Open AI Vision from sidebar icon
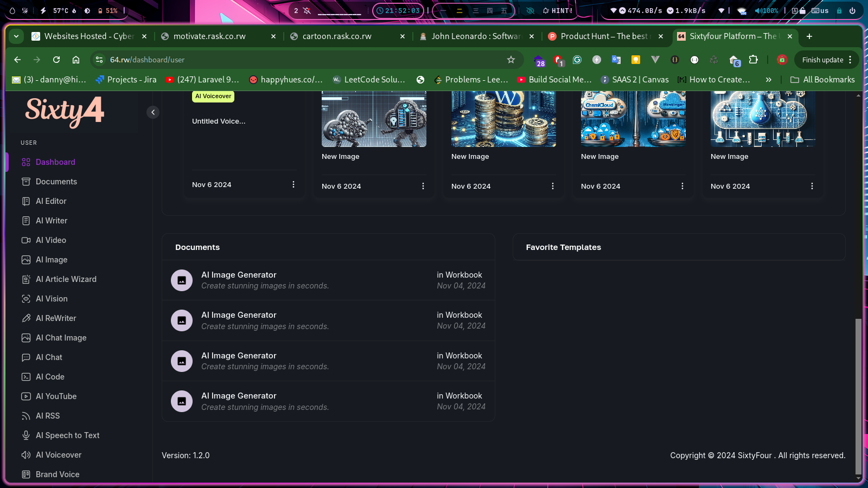868x488 pixels. (x=26, y=299)
